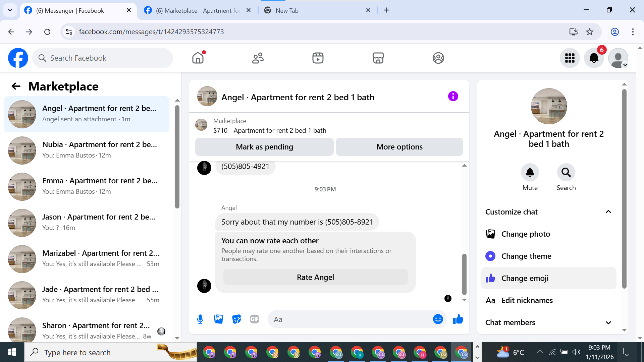This screenshot has height=362, width=644.
Task: Open a new browser tab plus
Action: click(x=386, y=10)
